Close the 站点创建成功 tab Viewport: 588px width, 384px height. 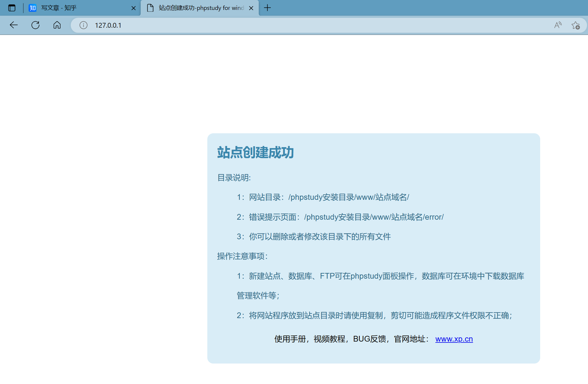(251, 8)
